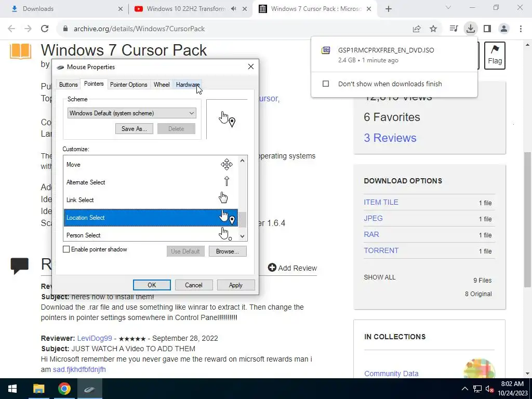Viewport: 532px width, 399px height.
Task: Click Apply in Mouse Properties
Action: pyautogui.click(x=236, y=285)
